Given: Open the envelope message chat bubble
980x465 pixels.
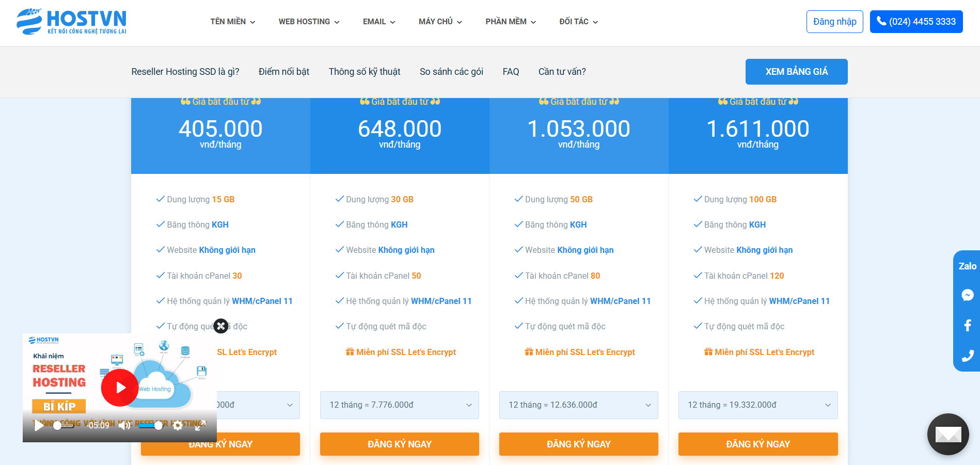Looking at the screenshot, I should click(947, 434).
